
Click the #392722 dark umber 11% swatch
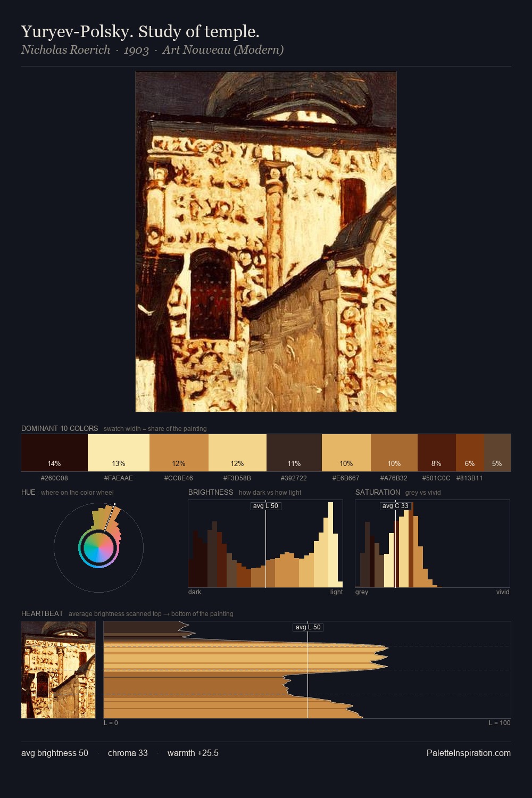[x=294, y=453]
